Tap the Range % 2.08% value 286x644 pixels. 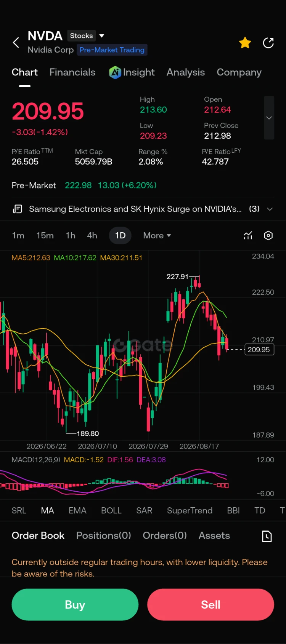tap(151, 162)
